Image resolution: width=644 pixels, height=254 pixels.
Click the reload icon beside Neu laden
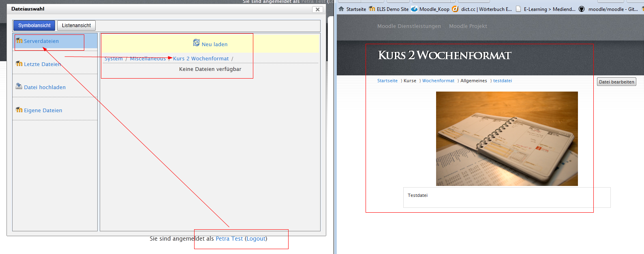[197, 43]
